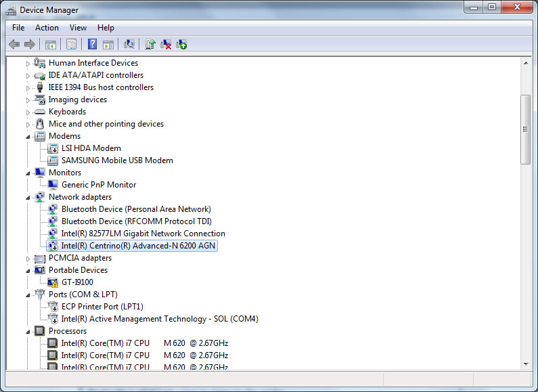Screen dimensions: 538x392
Task: Click the Processors chip icon
Action: 40,331
